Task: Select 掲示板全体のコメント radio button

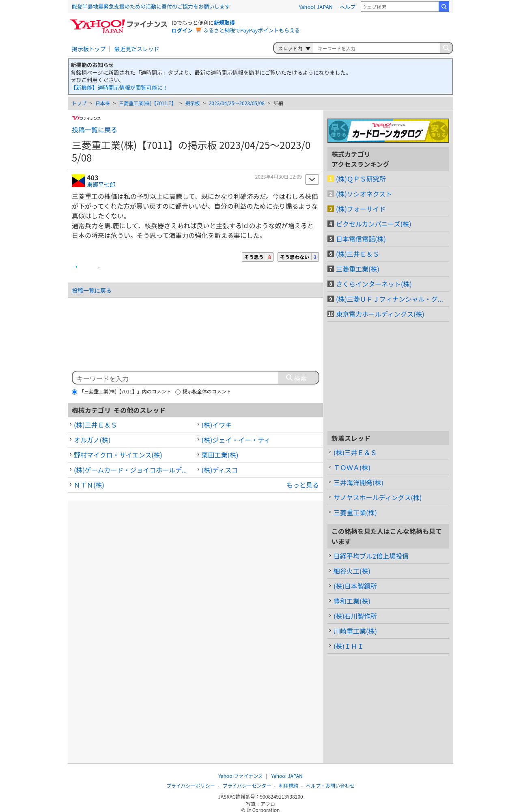Action: click(x=178, y=392)
